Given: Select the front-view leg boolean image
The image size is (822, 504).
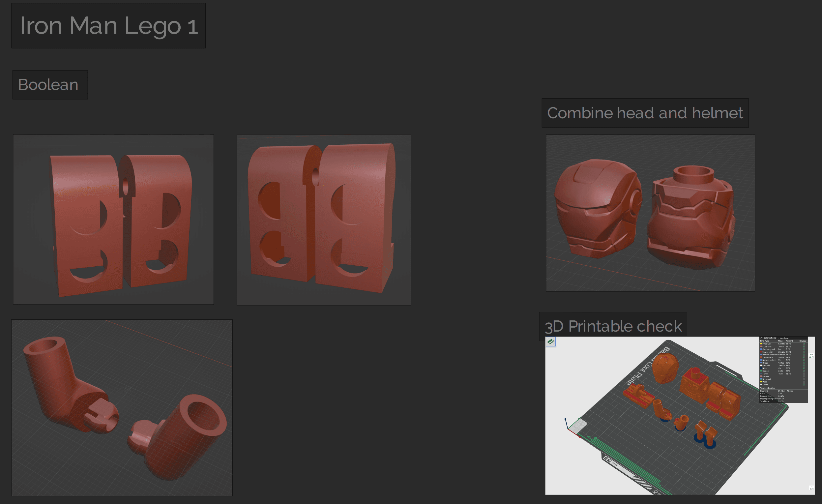Looking at the screenshot, I should point(113,220).
